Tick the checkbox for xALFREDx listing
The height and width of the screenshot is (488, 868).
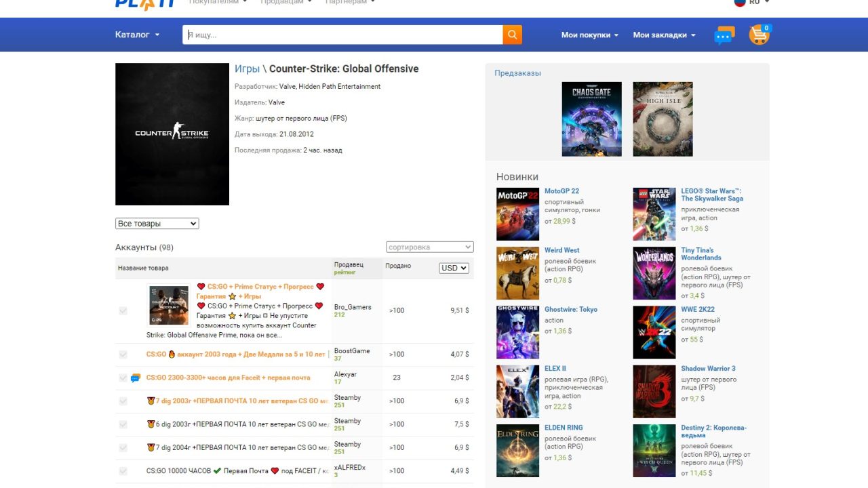point(123,471)
